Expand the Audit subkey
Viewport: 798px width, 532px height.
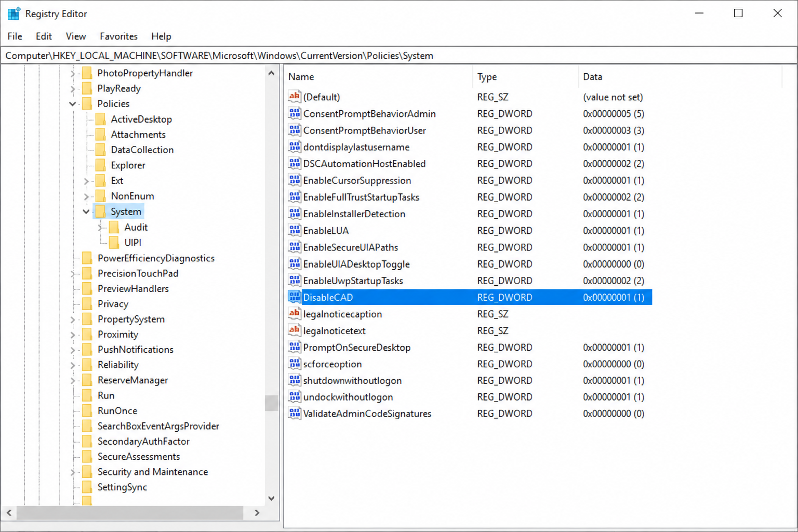pyautogui.click(x=100, y=227)
